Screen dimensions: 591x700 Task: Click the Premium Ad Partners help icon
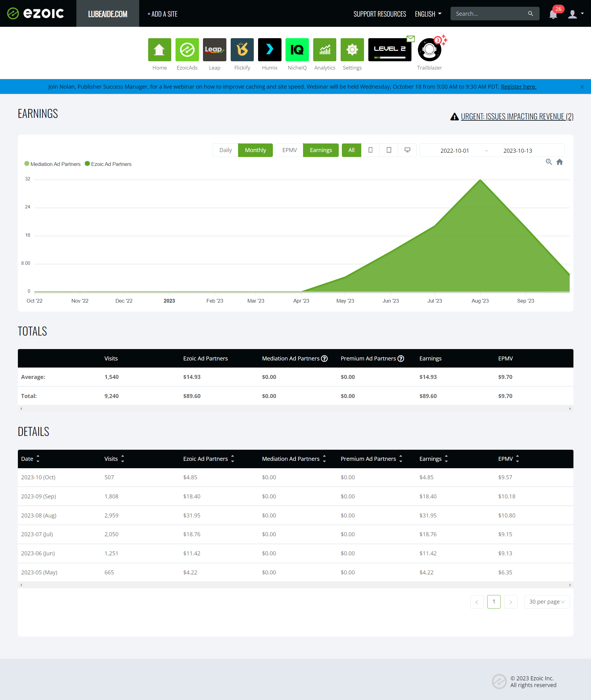401,358
